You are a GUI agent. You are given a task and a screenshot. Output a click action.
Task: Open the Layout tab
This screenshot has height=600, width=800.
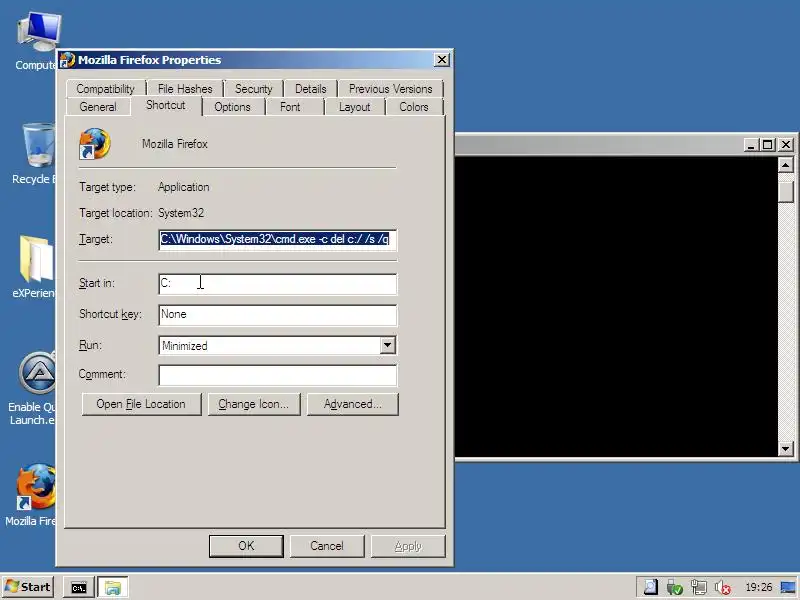tap(355, 107)
